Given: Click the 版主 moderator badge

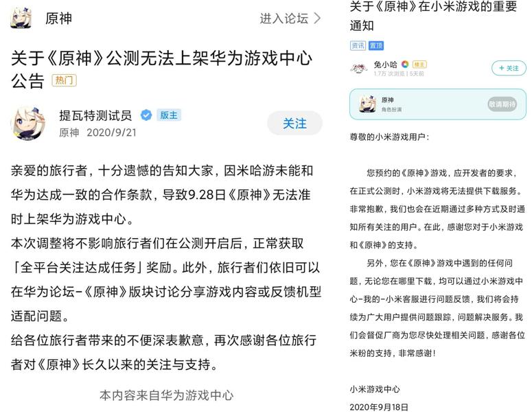Looking at the screenshot, I should tap(169, 115).
